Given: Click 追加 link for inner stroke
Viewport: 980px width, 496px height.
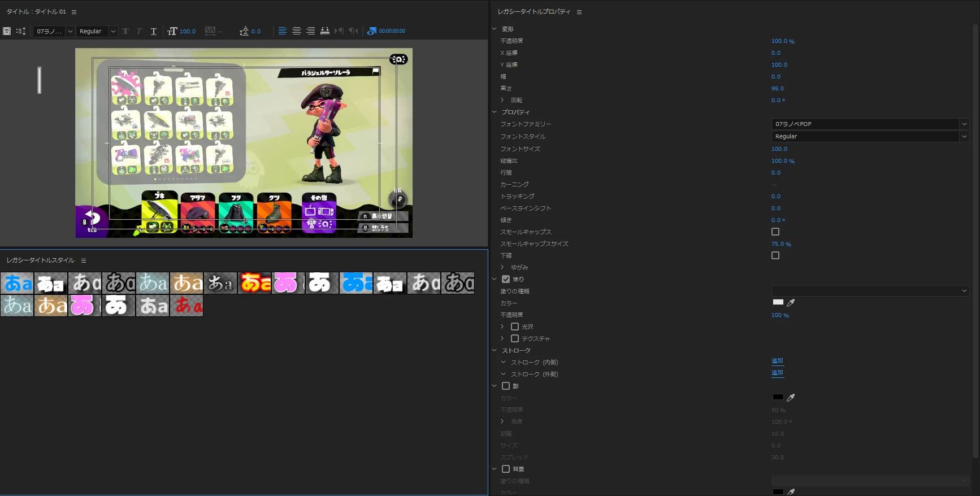Looking at the screenshot, I should point(777,361).
